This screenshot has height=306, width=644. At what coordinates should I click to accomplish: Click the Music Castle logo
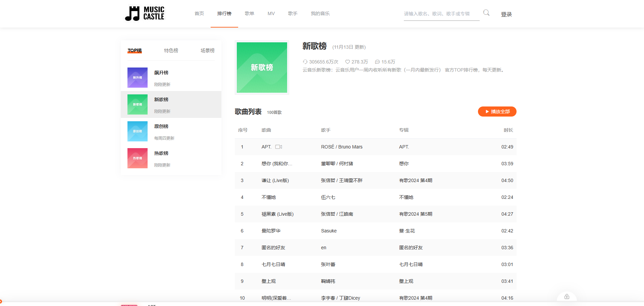click(x=145, y=13)
